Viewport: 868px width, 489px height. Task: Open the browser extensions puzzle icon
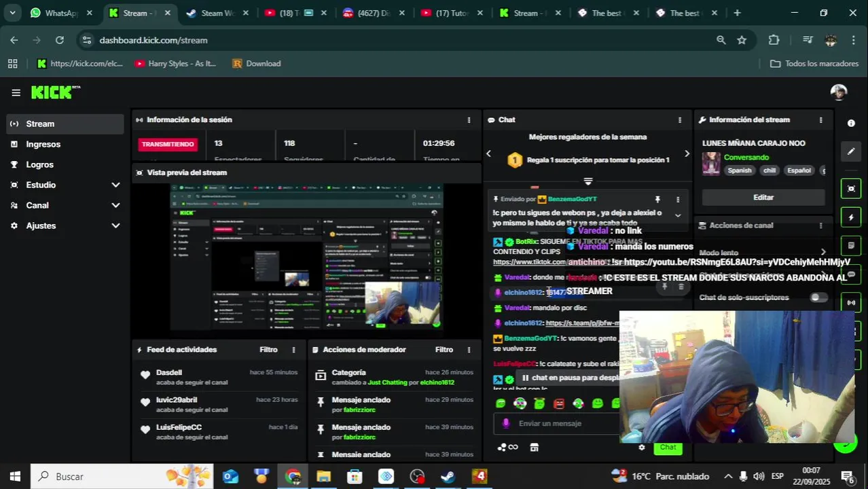click(774, 40)
